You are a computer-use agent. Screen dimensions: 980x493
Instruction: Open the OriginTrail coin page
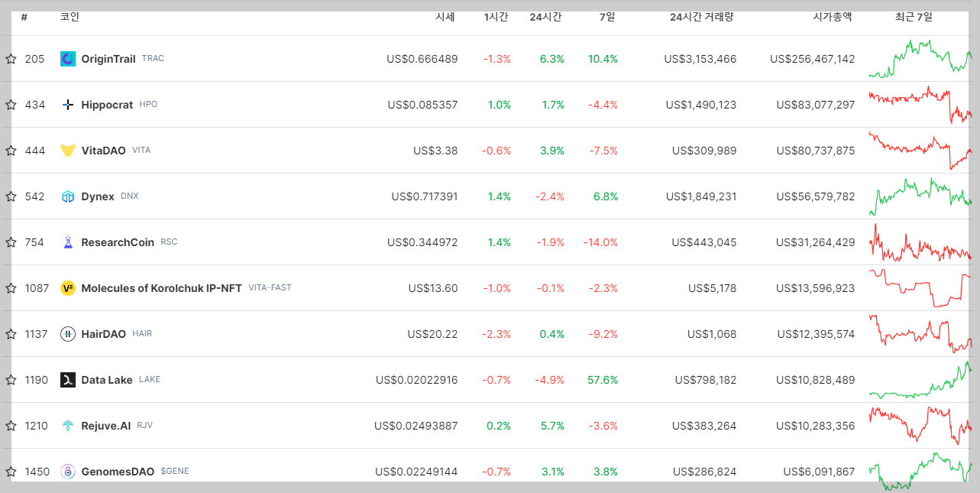[x=108, y=59]
